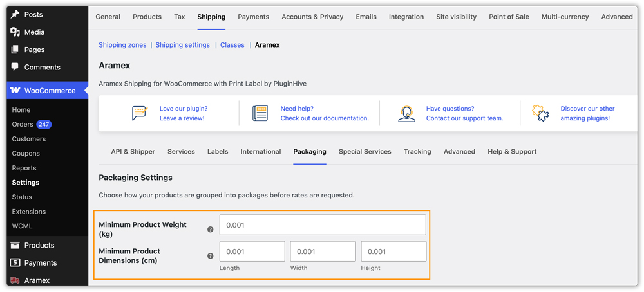The image size is (644, 292).
Task: Click the Minimum Product Weight input field
Action: (x=323, y=225)
